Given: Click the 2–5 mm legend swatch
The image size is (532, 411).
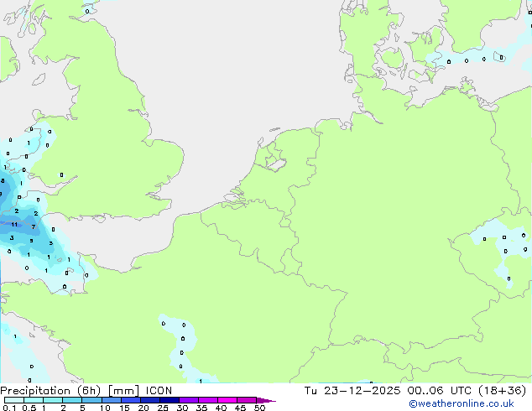Looking at the screenshot, I should [72, 400].
